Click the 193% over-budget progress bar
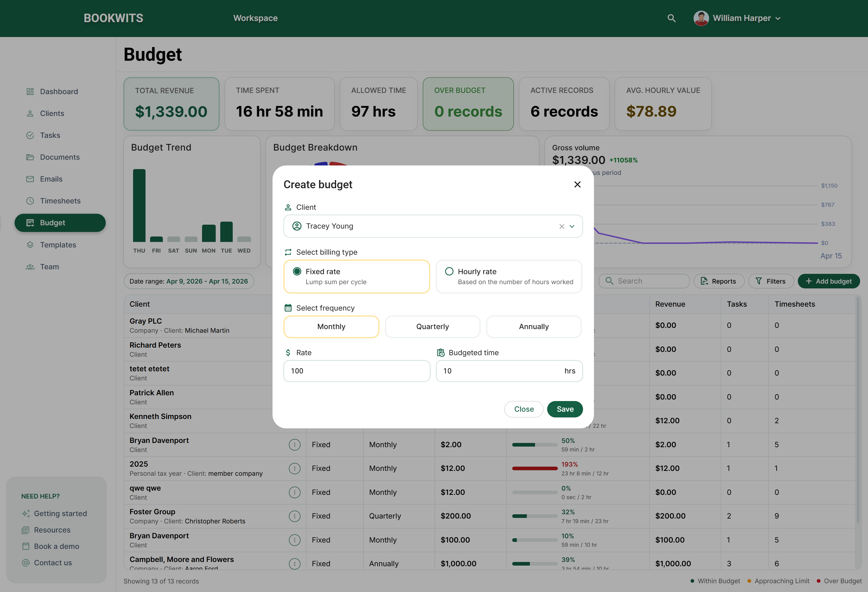Viewport: 868px width, 592px height. [534, 468]
